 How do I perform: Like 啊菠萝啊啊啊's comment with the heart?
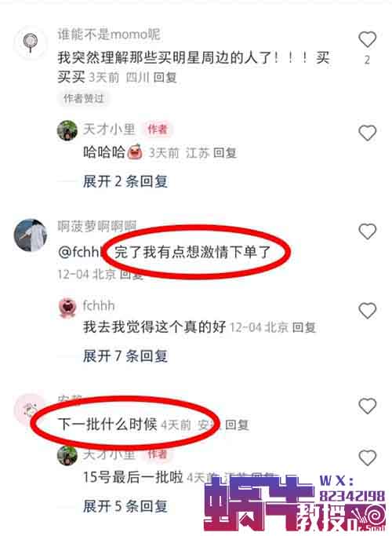368,232
